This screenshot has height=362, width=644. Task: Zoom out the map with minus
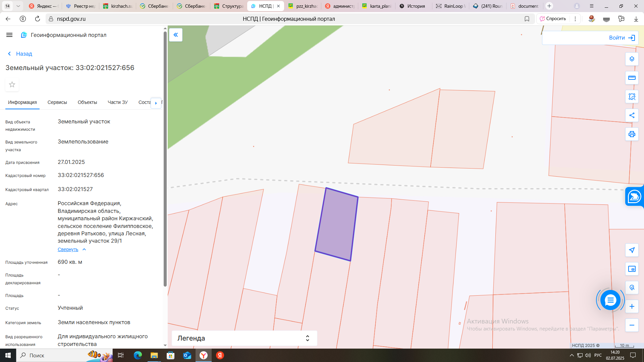click(x=632, y=325)
